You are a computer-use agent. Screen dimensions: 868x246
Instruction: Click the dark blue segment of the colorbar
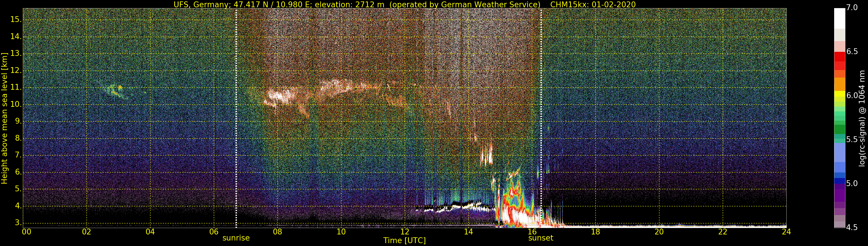[x=839, y=181]
